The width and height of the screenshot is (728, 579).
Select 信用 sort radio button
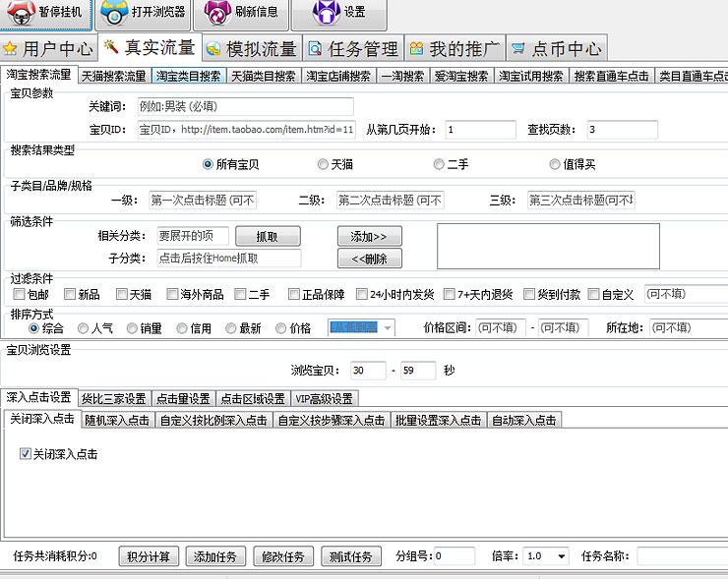pos(182,328)
